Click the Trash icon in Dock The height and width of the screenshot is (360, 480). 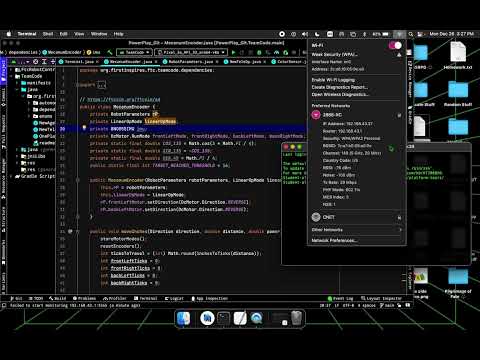point(296,318)
